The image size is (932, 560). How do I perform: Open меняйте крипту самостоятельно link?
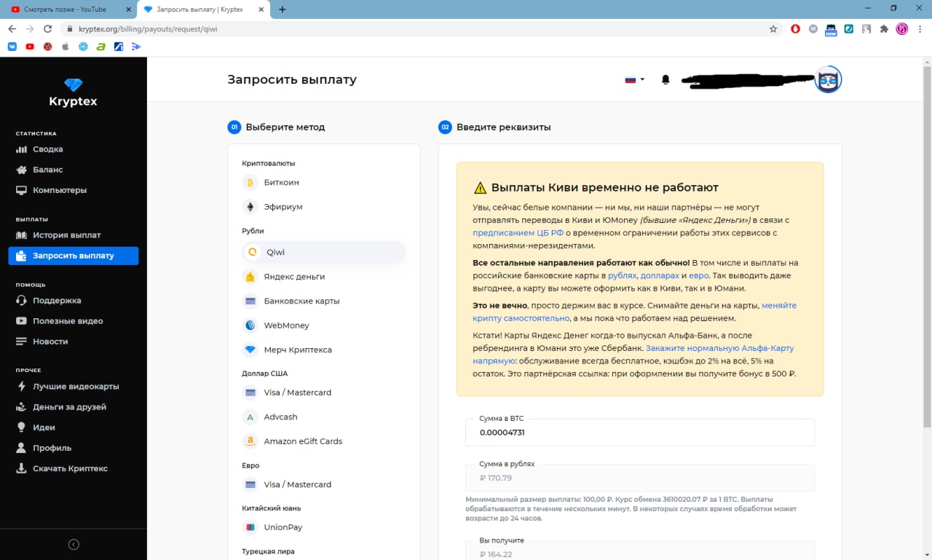(634, 312)
